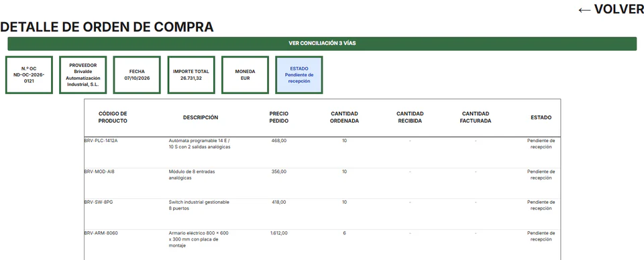
Task: Select product code BRV-MOD-AI8
Action: tap(99, 172)
